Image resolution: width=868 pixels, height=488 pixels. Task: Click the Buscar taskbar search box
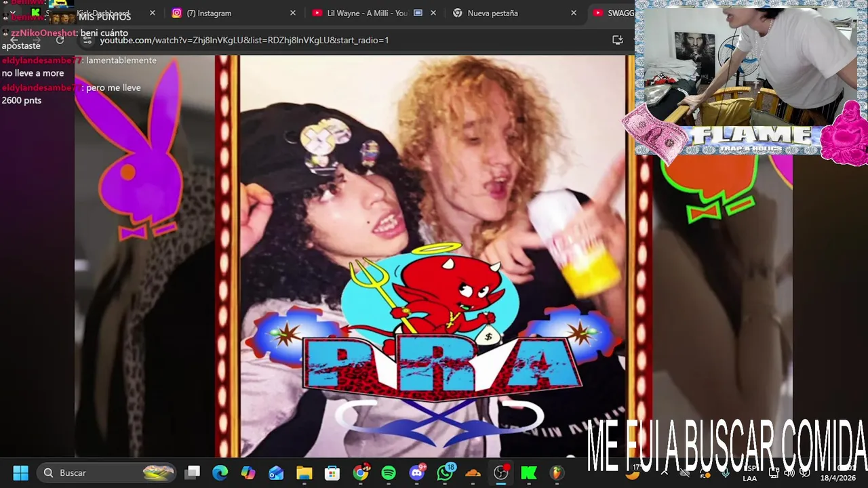[107, 472]
